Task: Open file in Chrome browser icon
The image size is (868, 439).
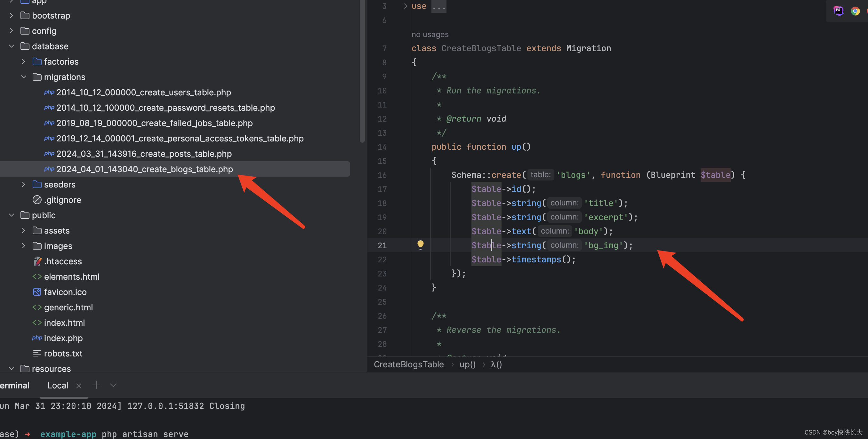Action: (x=855, y=11)
